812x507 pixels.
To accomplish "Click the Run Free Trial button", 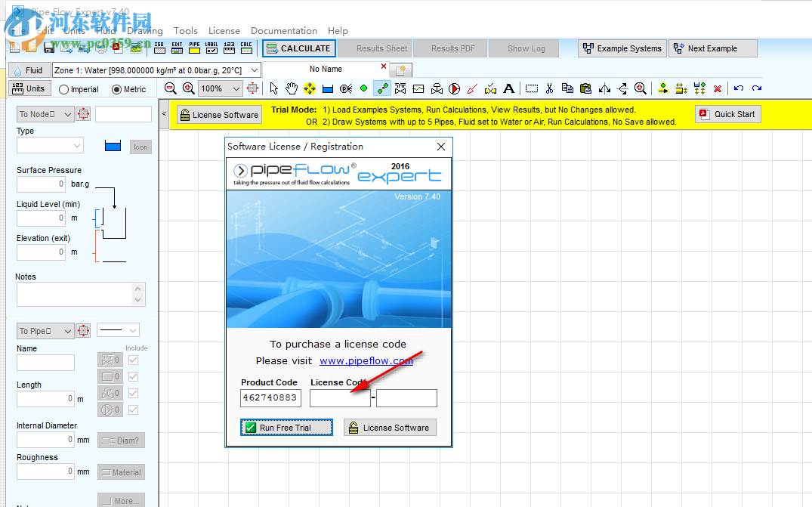I will (286, 428).
